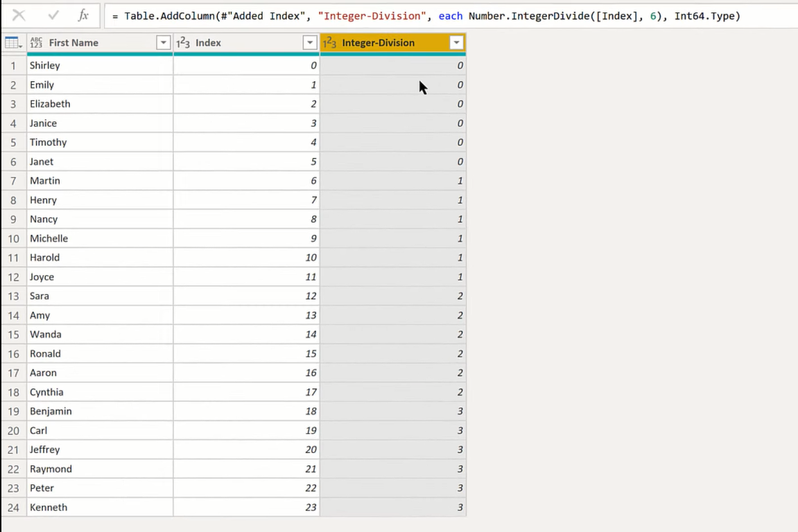Click the cell containing Martin
Image resolution: width=798 pixels, height=532 pixels.
[101, 181]
